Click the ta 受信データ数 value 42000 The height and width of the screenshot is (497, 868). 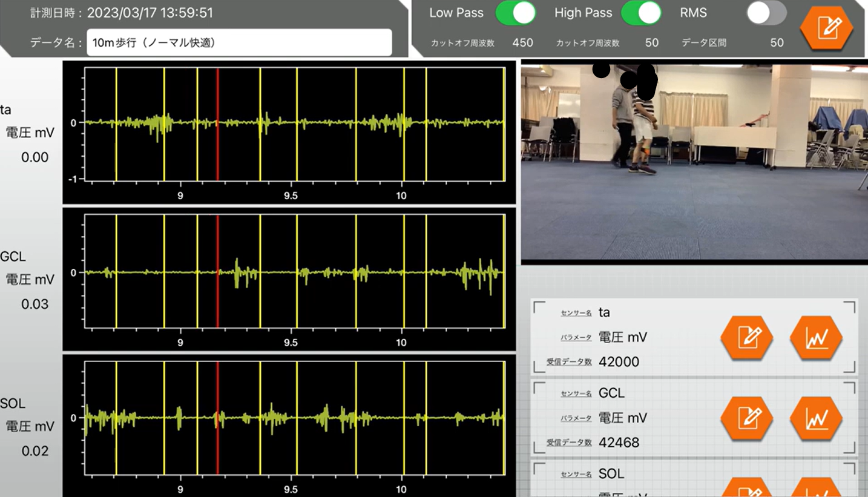point(619,362)
